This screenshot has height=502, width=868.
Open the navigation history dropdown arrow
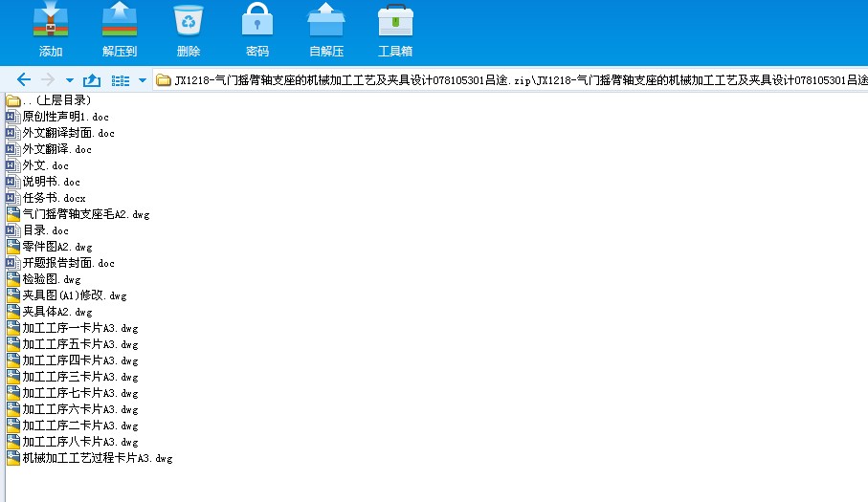click(70, 80)
